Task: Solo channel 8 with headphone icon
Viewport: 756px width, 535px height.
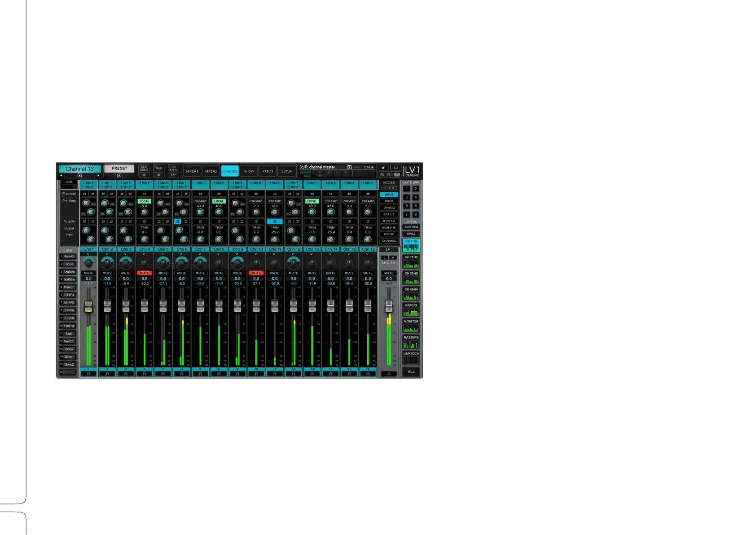Action: point(219,373)
